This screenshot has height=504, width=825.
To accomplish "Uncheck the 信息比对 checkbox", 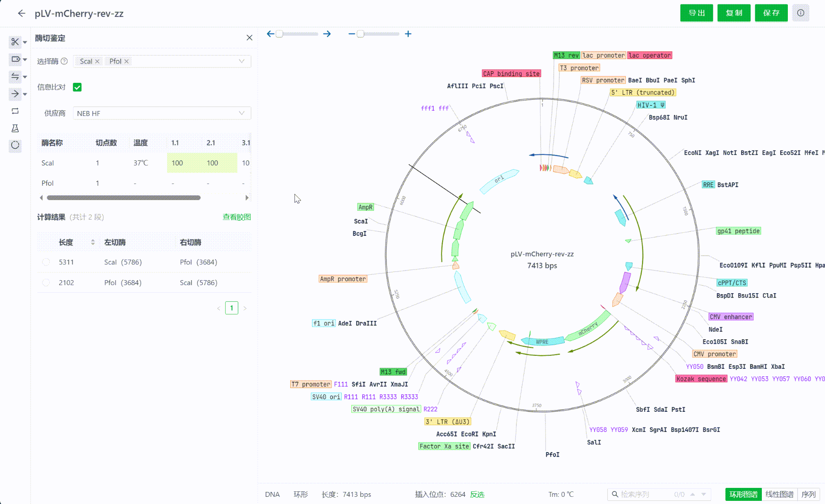I will click(77, 87).
